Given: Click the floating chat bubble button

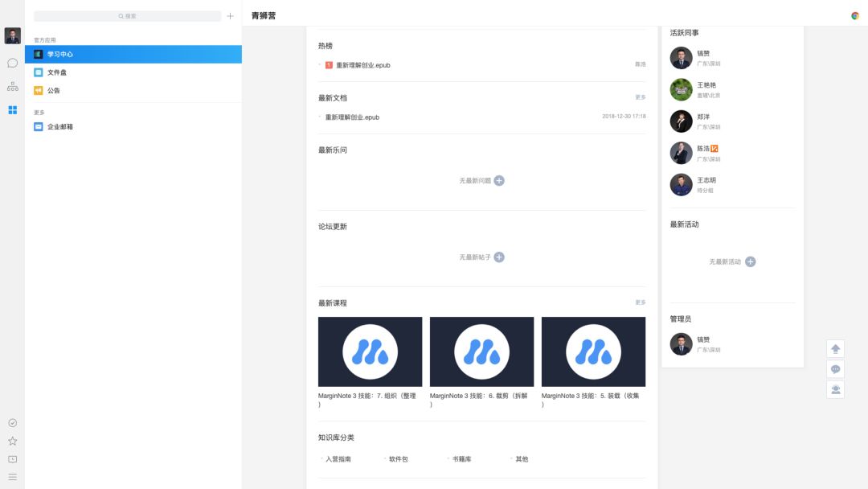Looking at the screenshot, I should coord(835,369).
